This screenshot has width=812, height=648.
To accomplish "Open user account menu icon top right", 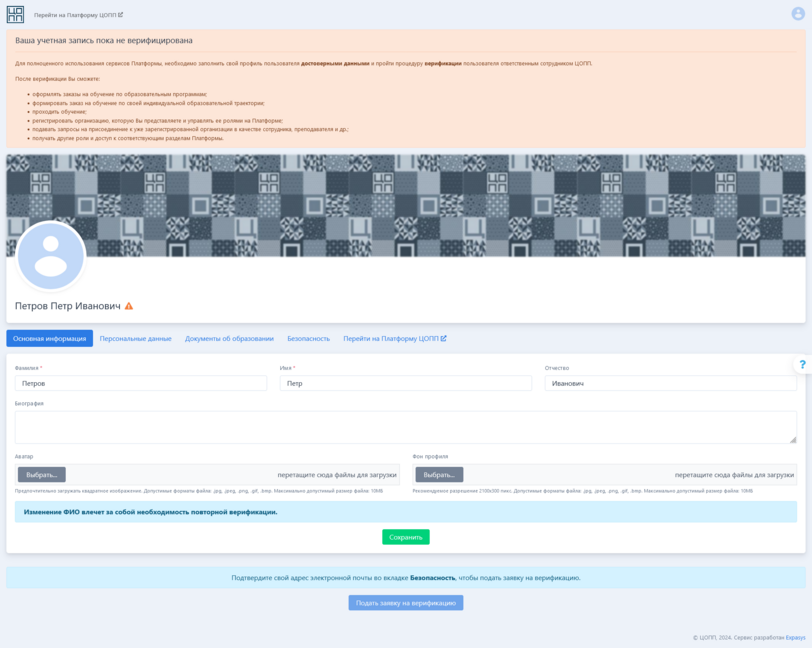I will (x=798, y=14).
